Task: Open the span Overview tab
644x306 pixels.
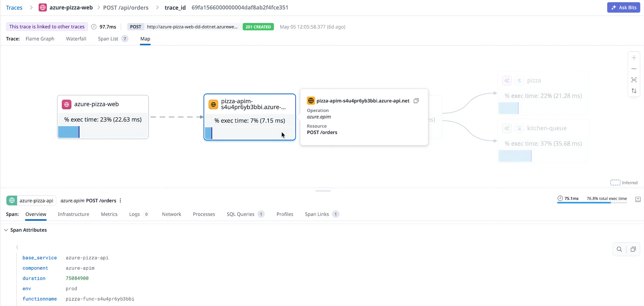Action: [36, 214]
